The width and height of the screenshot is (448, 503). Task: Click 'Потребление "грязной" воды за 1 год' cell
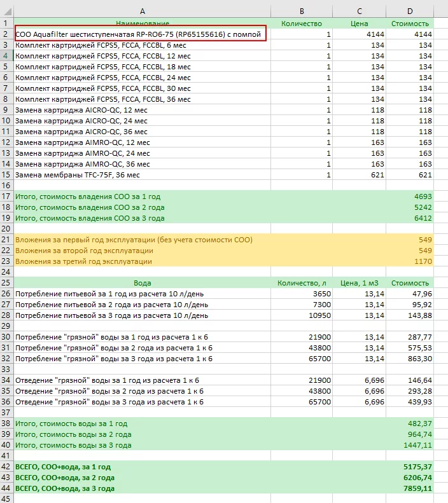point(142,337)
